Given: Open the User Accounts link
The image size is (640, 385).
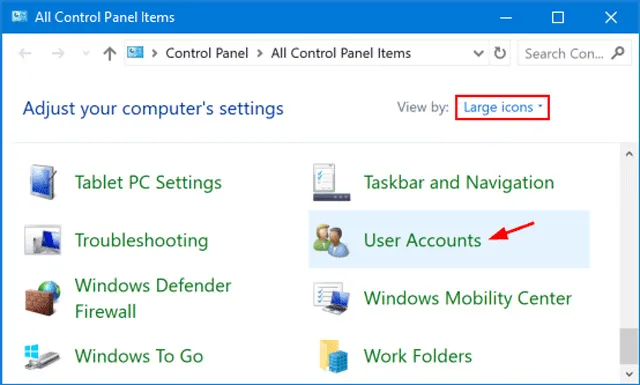Looking at the screenshot, I should click(x=422, y=240).
